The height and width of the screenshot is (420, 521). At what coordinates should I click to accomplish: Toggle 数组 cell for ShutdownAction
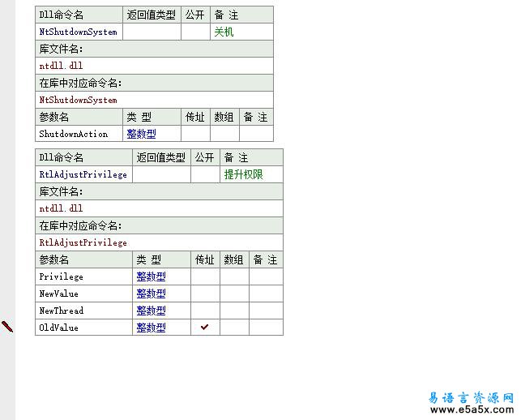(x=225, y=134)
